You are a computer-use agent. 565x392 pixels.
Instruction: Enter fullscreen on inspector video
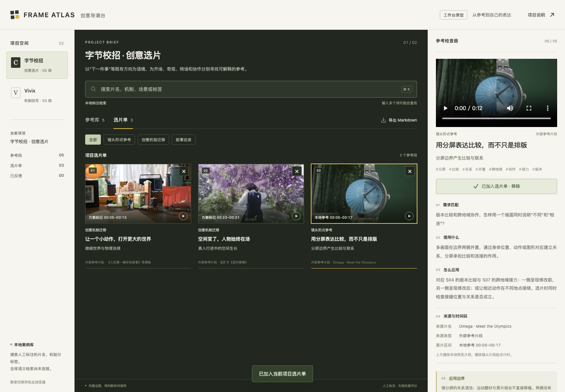[529, 108]
